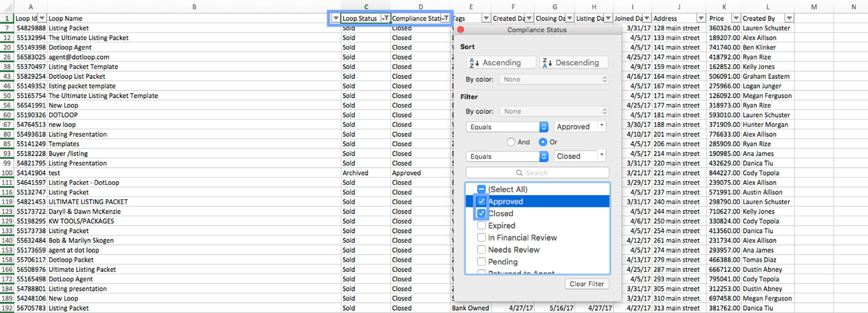The height and width of the screenshot is (313, 868).
Task: Open the Price column filter arrow
Action: point(736,19)
